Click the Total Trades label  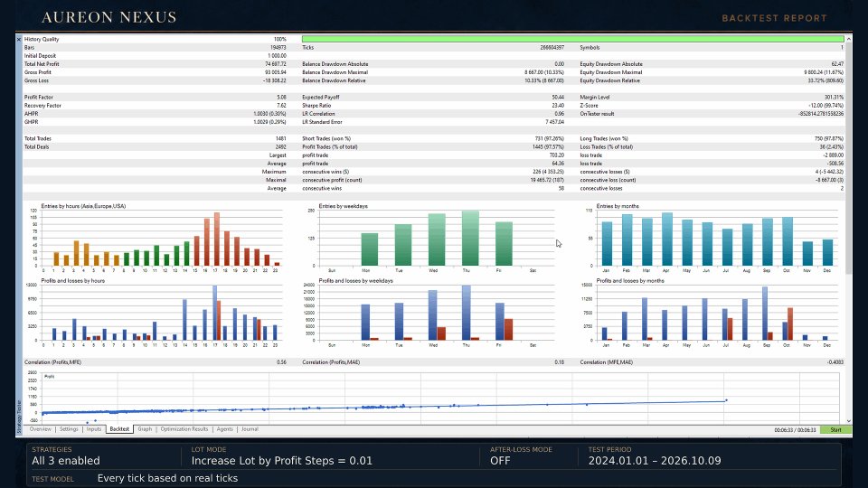coord(37,139)
